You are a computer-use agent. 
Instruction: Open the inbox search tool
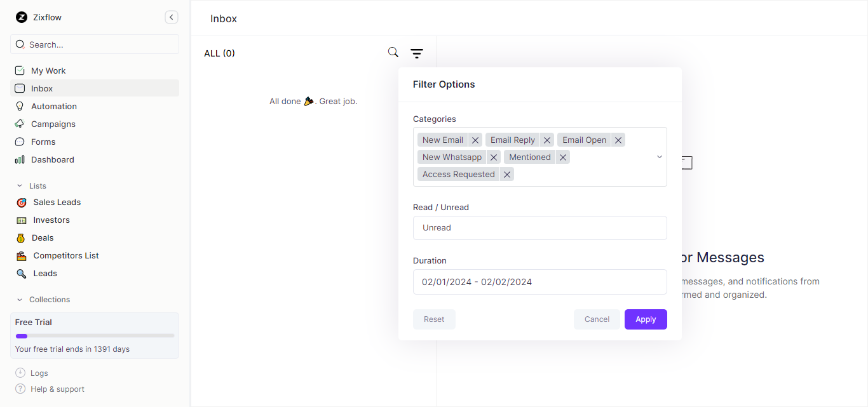[x=393, y=52]
